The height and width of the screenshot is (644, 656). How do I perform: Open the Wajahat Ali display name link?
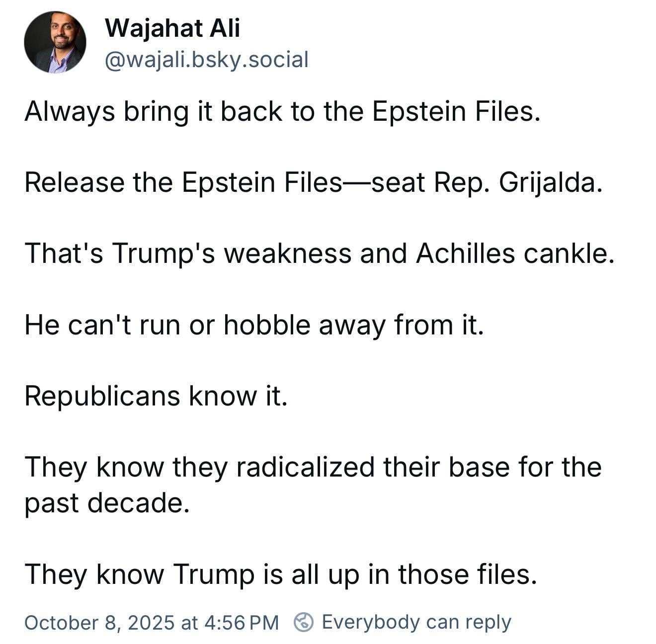(x=172, y=28)
